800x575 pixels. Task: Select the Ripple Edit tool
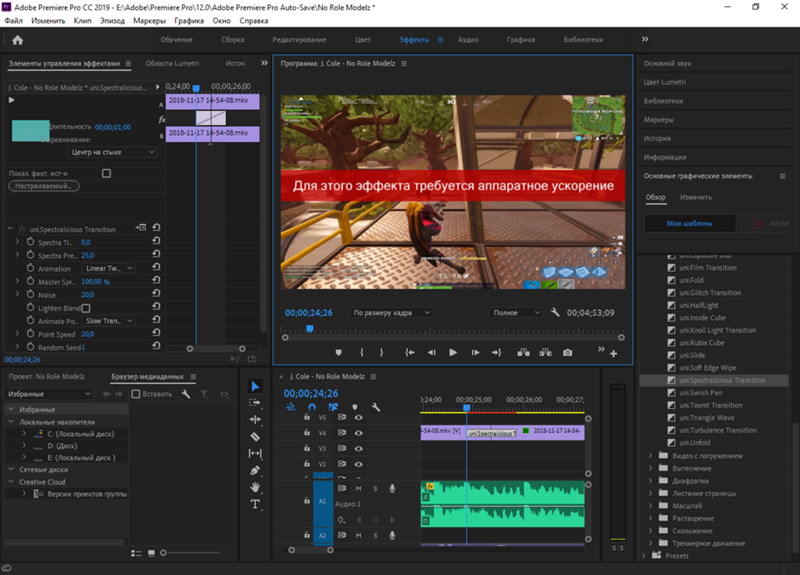(x=255, y=419)
